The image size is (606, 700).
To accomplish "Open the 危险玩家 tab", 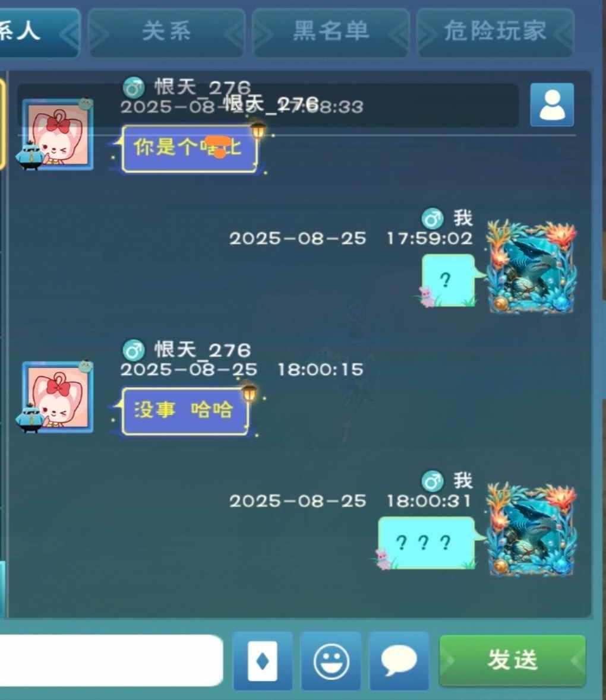I will point(495,31).
